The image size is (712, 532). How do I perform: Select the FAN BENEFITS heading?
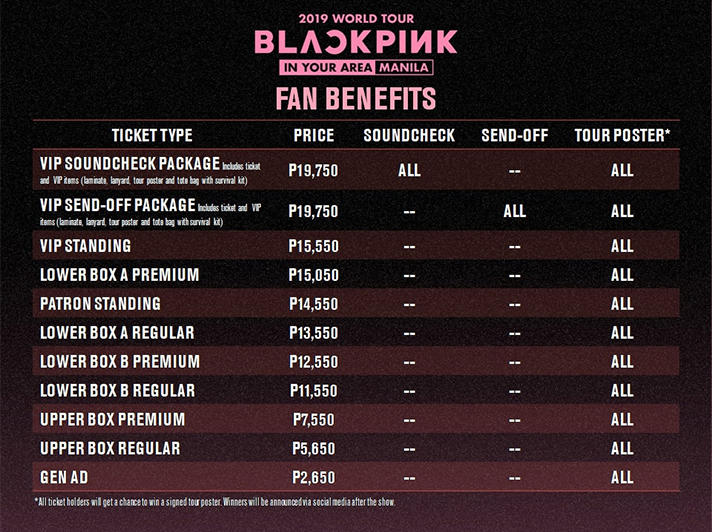tap(356, 99)
